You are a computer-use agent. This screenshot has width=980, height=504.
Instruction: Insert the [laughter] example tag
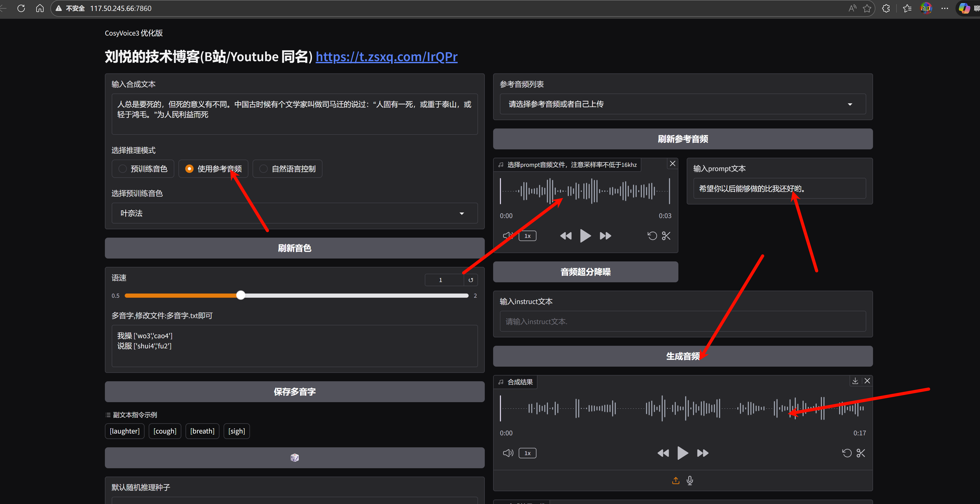tap(124, 431)
